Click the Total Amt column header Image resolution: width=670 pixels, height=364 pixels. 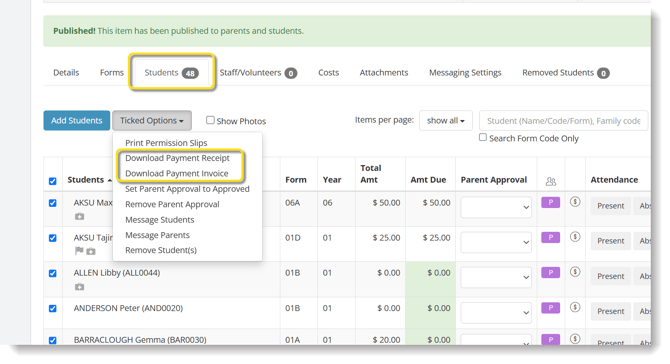(x=370, y=174)
